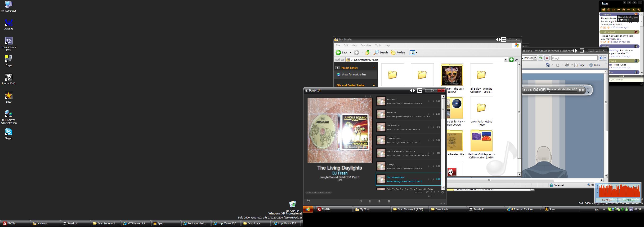Select the T-10 VIP Remix track
This screenshot has width=644, height=227.
(x=408, y=153)
